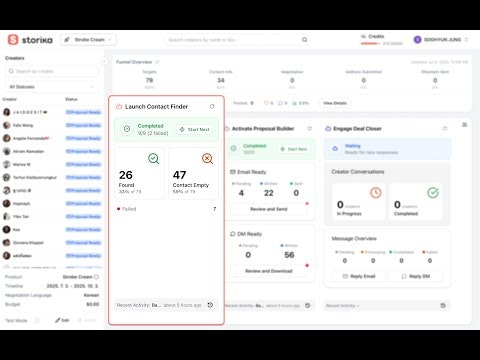Refresh the Engage Deal Closer panel
Image resolution: width=480 pixels, height=360 pixels.
pos(444,128)
